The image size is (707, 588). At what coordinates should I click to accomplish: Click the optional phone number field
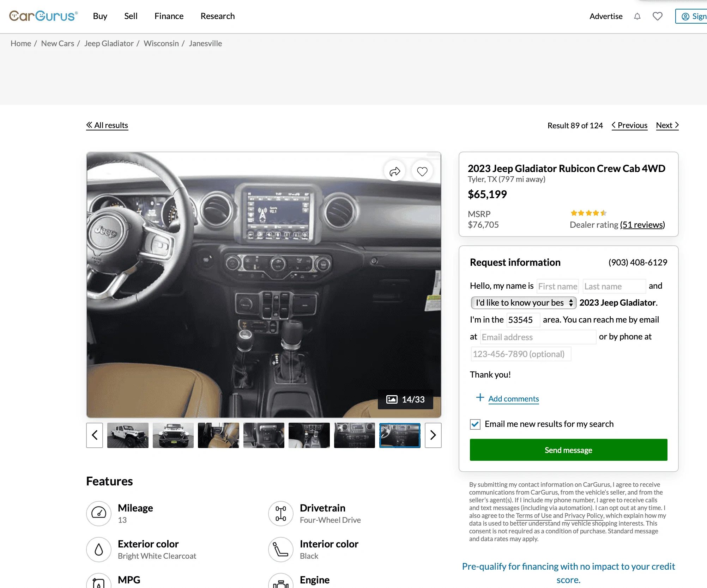pyautogui.click(x=521, y=354)
